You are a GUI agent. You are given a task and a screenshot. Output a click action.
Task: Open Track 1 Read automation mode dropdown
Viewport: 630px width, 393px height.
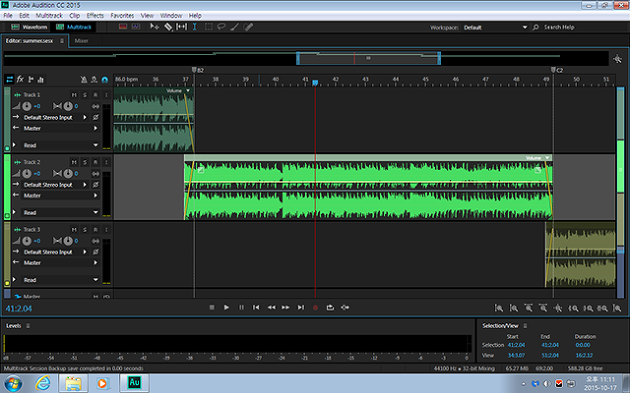[96, 145]
